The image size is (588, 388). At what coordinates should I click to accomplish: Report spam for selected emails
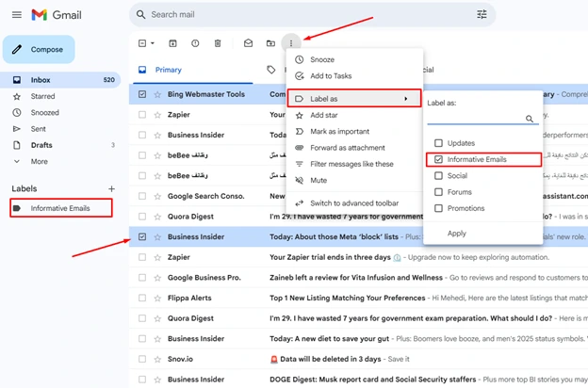[195, 43]
